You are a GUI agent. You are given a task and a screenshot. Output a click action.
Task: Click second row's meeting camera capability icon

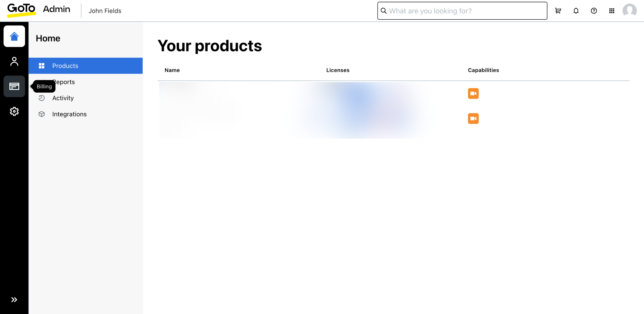473,119
